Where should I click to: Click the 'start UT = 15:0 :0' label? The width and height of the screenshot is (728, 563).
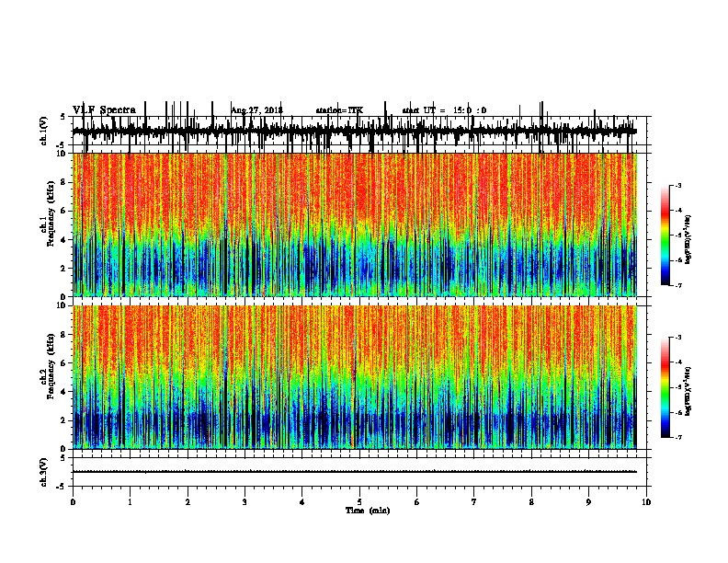(444, 110)
